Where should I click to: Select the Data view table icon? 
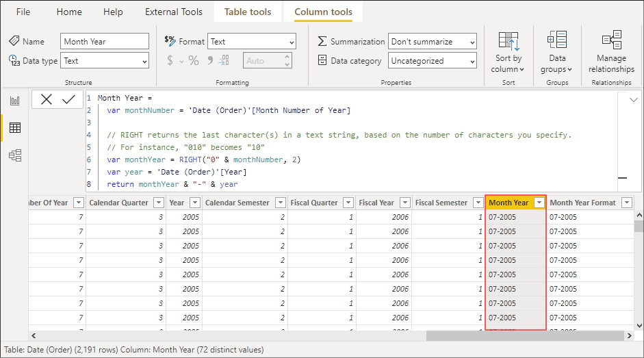tap(15, 128)
